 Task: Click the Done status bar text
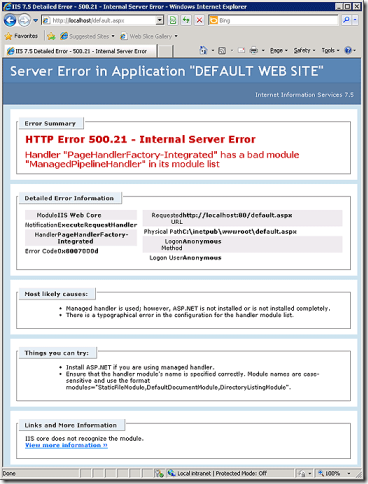[x=9, y=473]
